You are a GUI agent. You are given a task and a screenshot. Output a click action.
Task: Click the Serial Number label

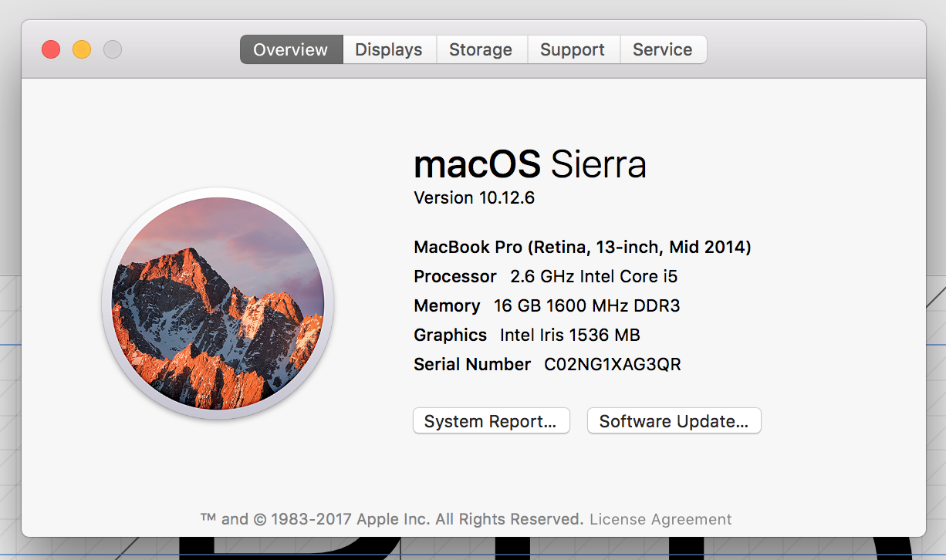pos(472,364)
